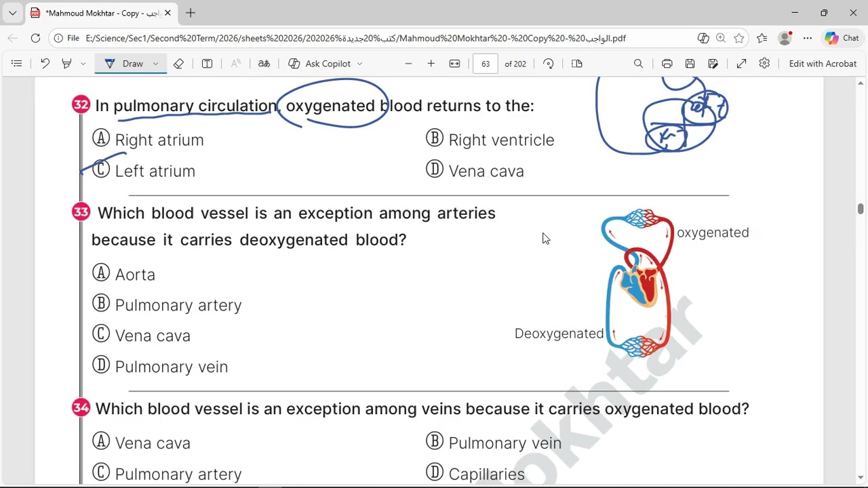
Task: Click the Translate icon
Action: pyautogui.click(x=264, y=64)
